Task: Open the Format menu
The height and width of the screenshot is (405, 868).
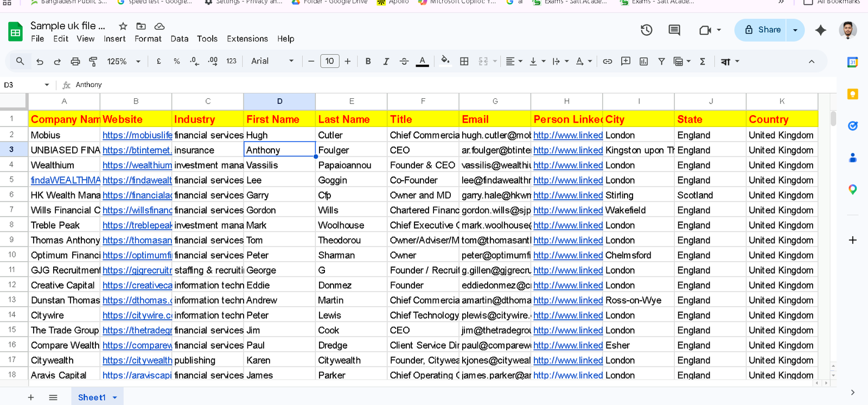Action: 148,39
